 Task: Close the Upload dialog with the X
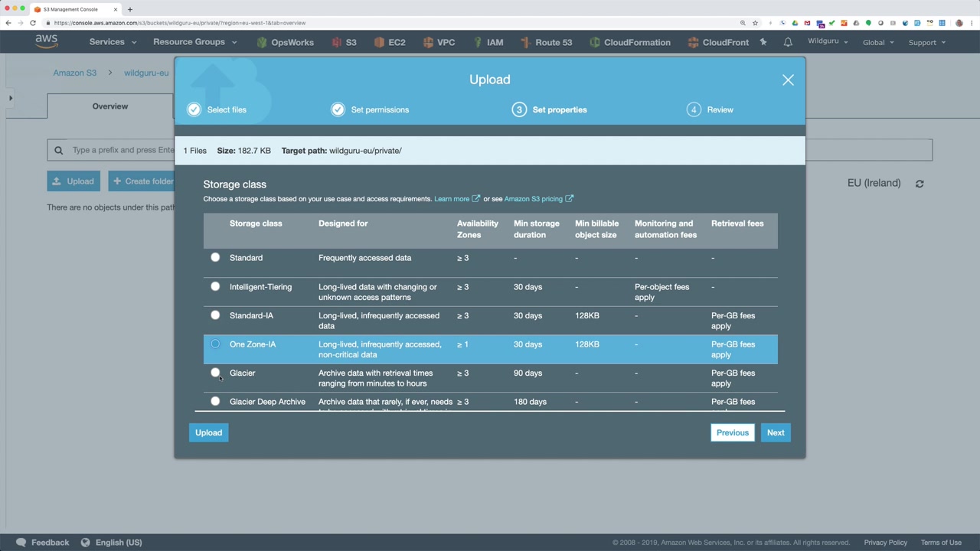tap(788, 80)
